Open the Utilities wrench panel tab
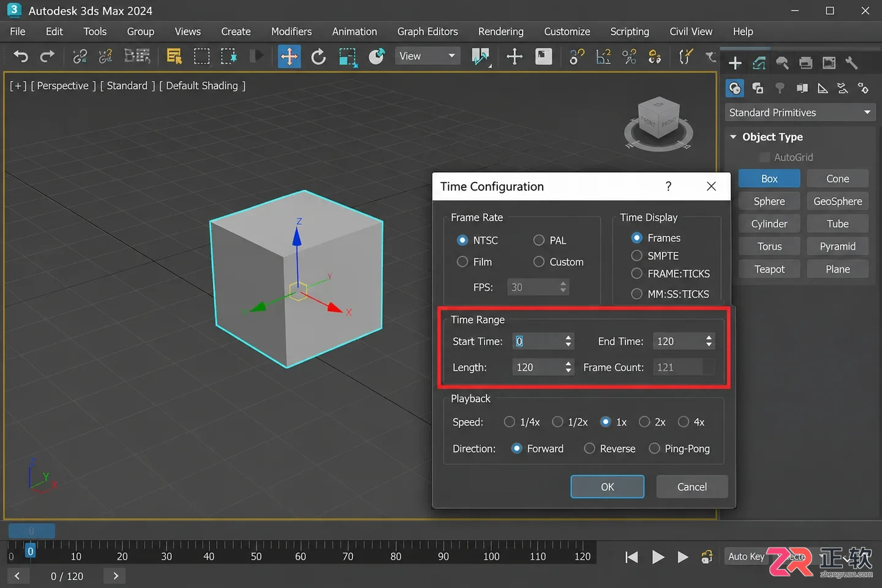Image resolution: width=882 pixels, height=588 pixels. [x=851, y=62]
